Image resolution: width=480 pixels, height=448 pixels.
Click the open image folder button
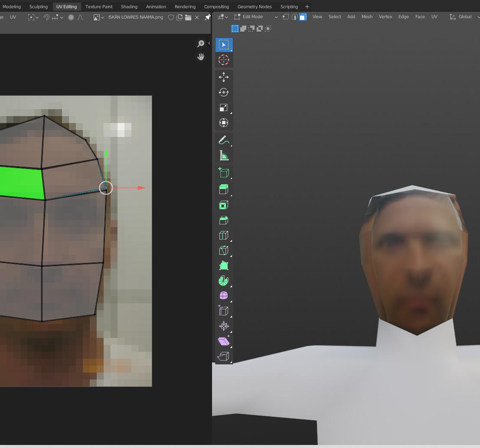[x=188, y=17]
